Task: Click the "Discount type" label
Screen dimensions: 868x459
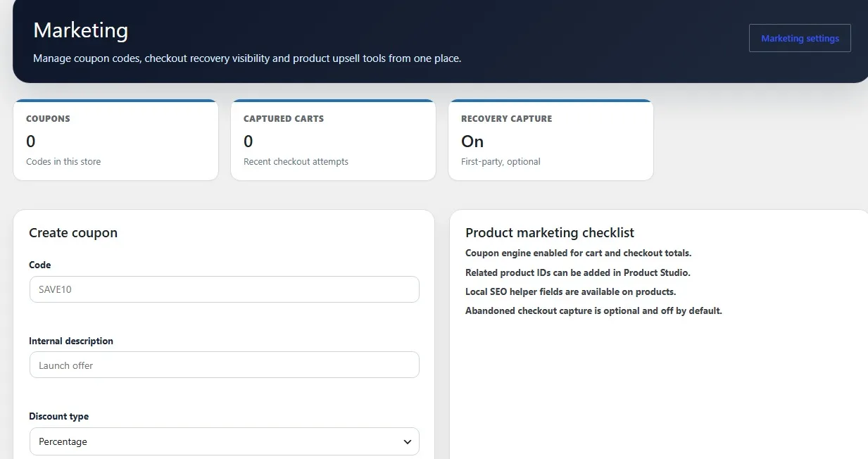Action: coord(59,417)
